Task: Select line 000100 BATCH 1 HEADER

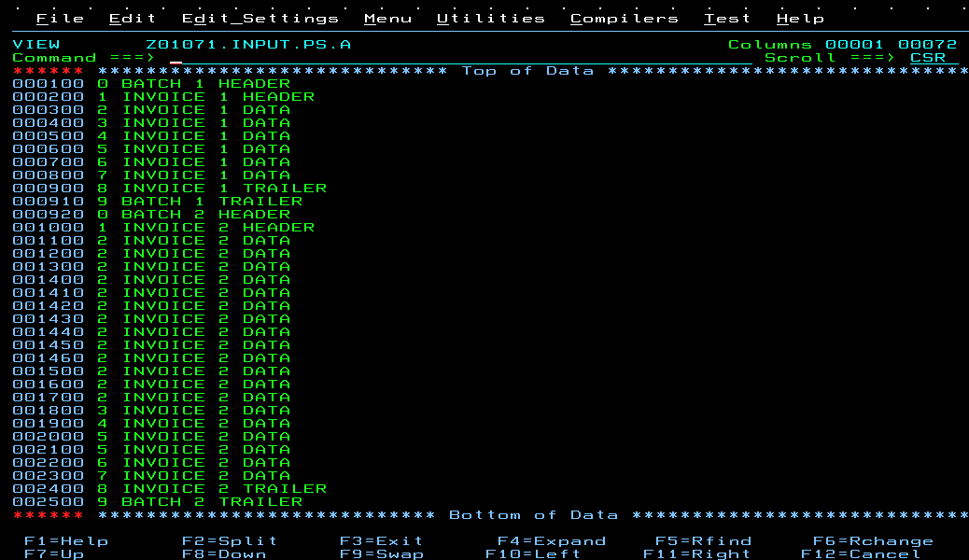Action: point(149,83)
